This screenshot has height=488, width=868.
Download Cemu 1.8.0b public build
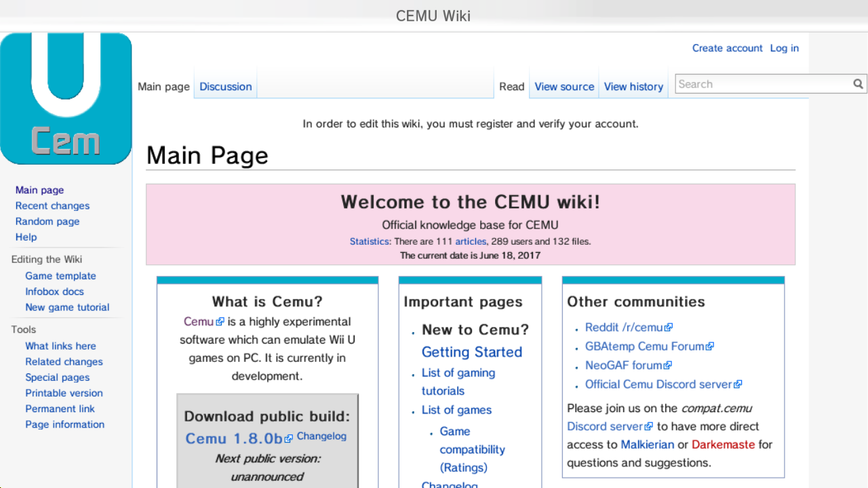tap(234, 439)
